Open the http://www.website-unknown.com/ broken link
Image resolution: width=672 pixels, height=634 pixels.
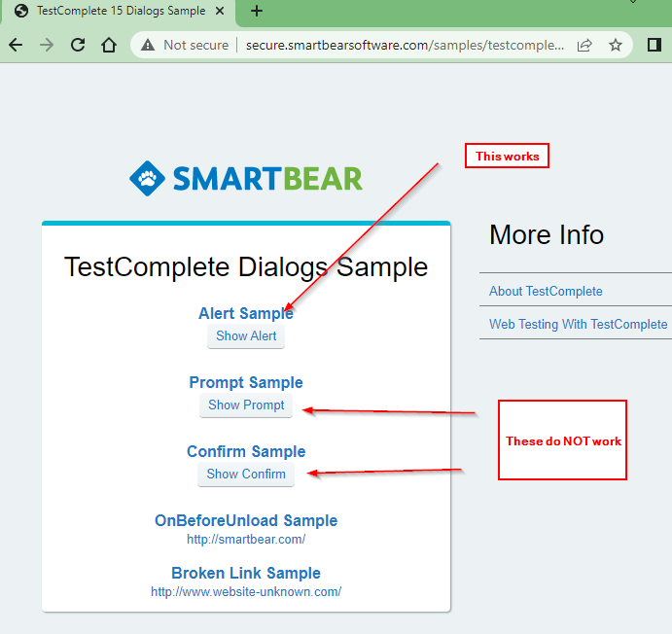246,591
